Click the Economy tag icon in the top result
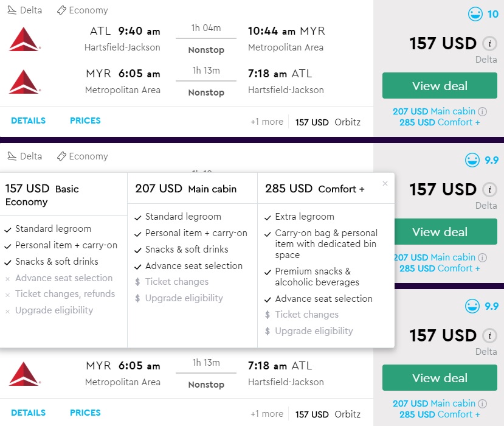 point(61,10)
